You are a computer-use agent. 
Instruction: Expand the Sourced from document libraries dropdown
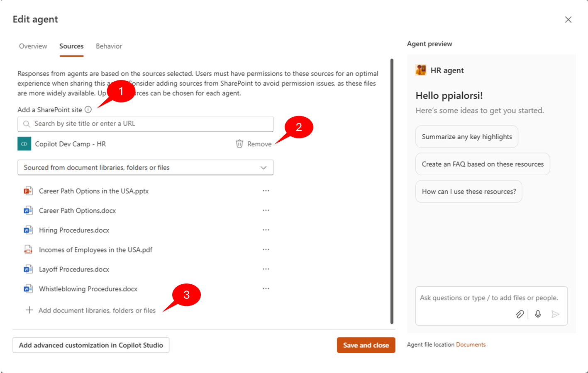click(146, 167)
